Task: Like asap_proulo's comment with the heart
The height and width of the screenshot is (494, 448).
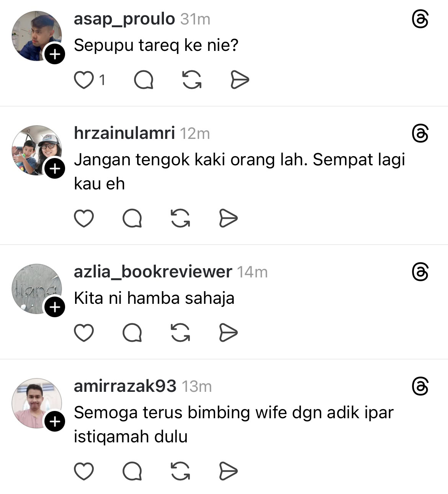Action: (x=83, y=80)
